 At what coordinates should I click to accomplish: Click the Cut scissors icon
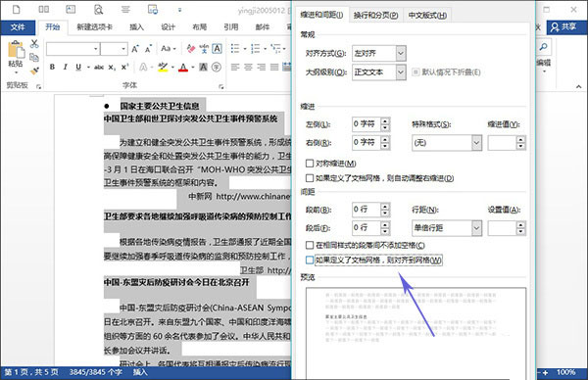pyautogui.click(x=34, y=44)
